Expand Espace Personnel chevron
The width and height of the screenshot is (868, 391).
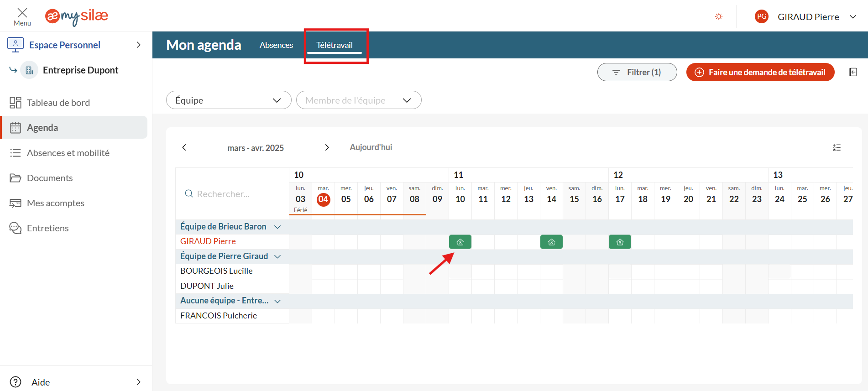139,45
